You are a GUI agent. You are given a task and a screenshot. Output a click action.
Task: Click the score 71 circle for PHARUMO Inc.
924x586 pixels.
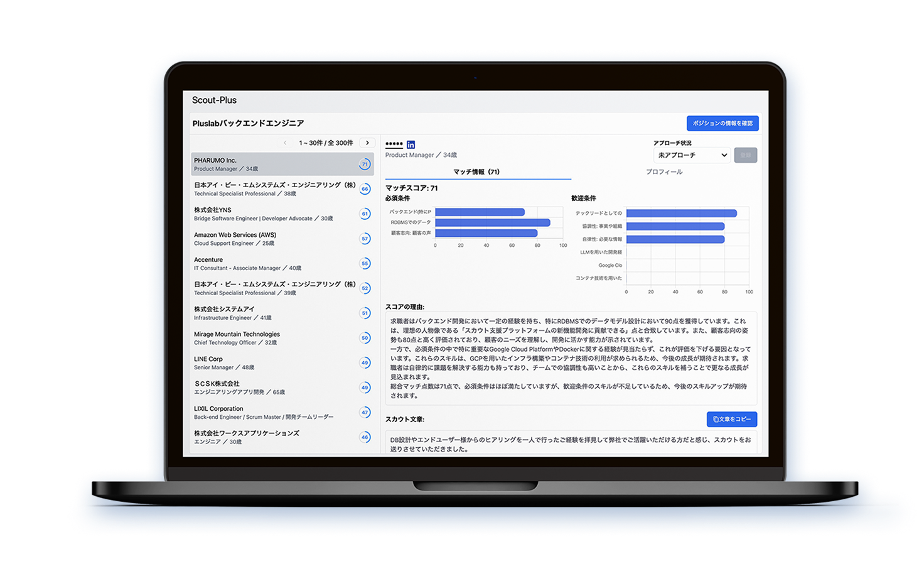click(365, 165)
